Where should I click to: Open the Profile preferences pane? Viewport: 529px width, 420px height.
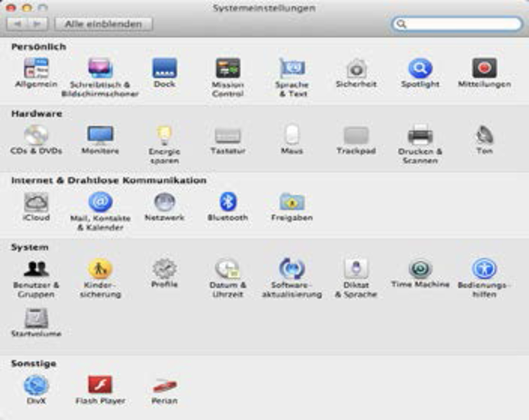(164, 273)
